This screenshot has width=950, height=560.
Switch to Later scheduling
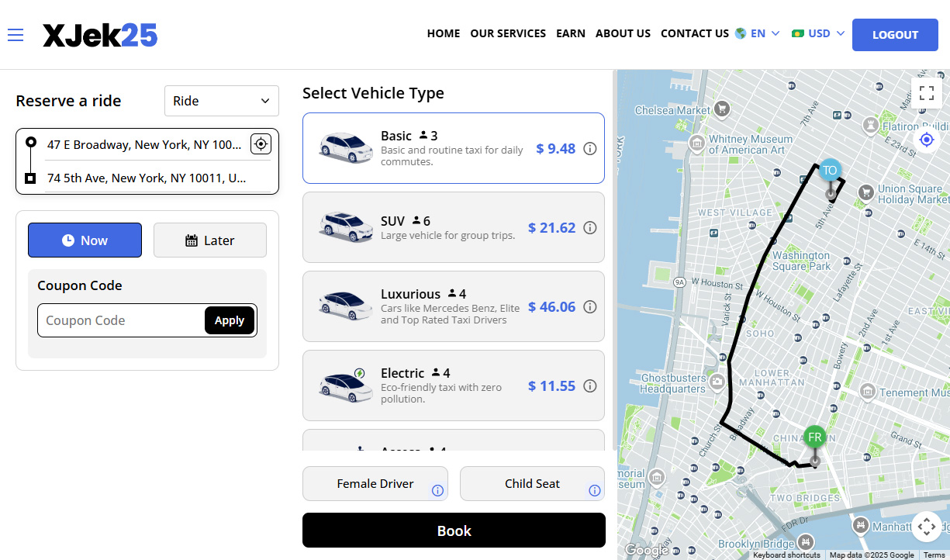209,240
